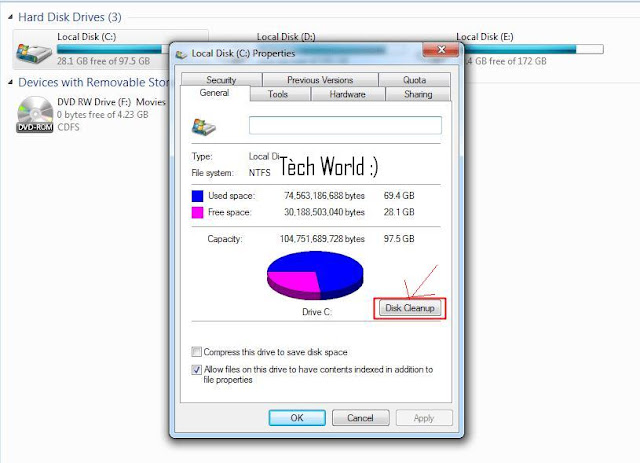Switch to the Quota tab
The width and height of the screenshot is (640, 463).
coord(415,80)
